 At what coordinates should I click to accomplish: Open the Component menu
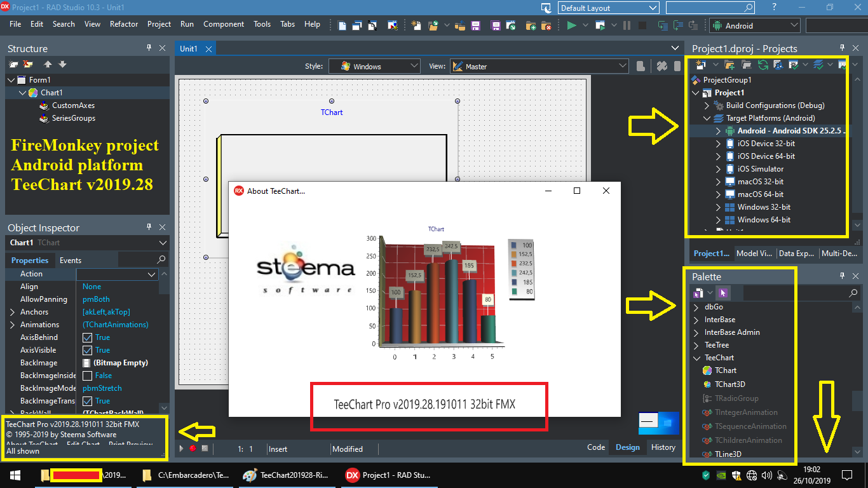pos(224,24)
